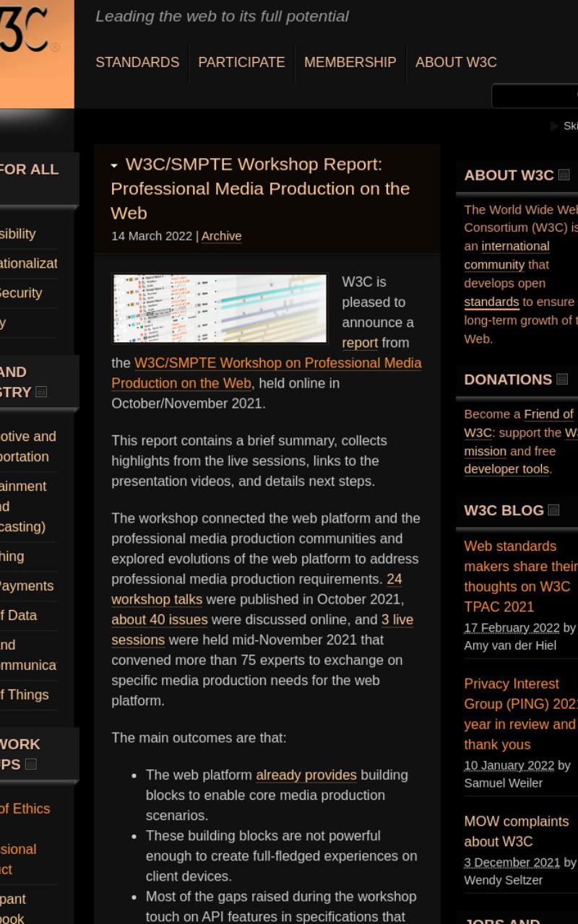Open the workshop timeline thumbnail image

tap(220, 308)
